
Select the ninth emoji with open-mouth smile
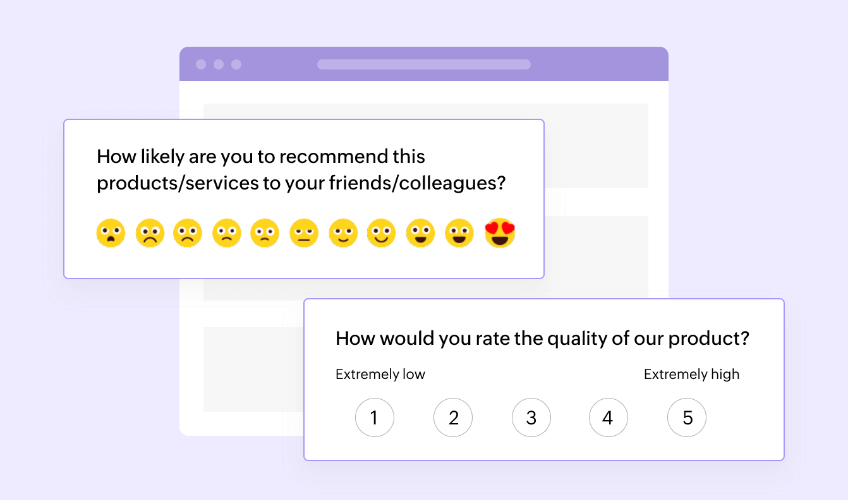(x=421, y=233)
